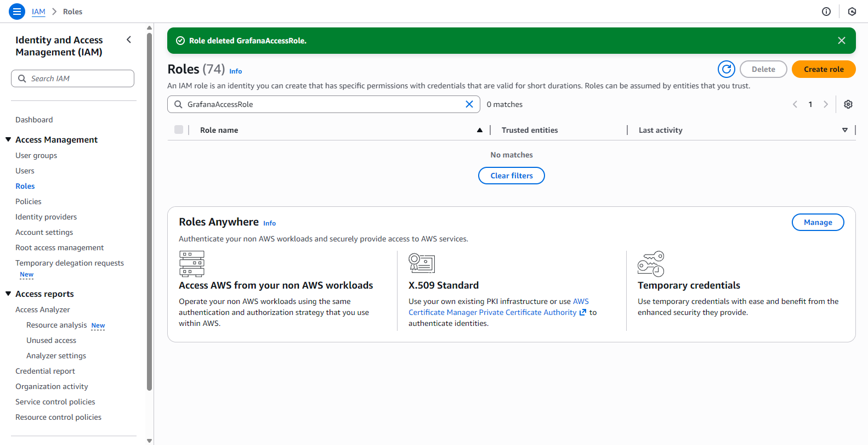
Task: Open Dashboard in IAM sidebar
Action: click(x=34, y=120)
